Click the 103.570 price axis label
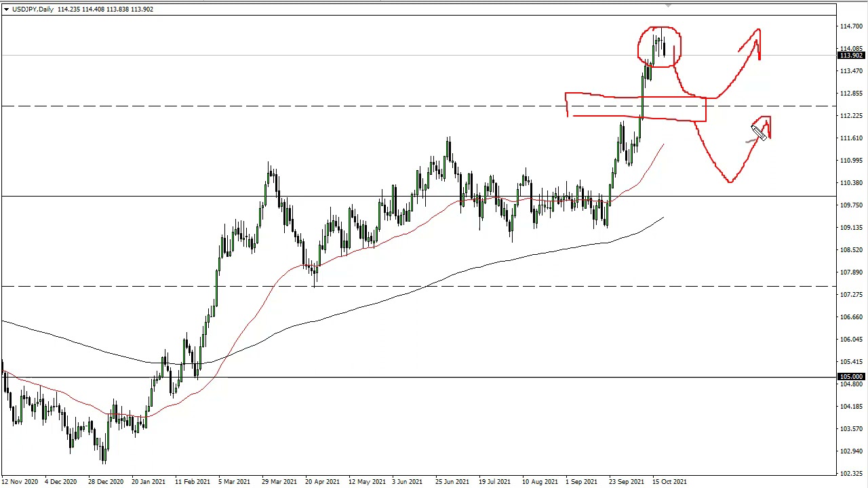The width and height of the screenshot is (868, 488). 851,429
